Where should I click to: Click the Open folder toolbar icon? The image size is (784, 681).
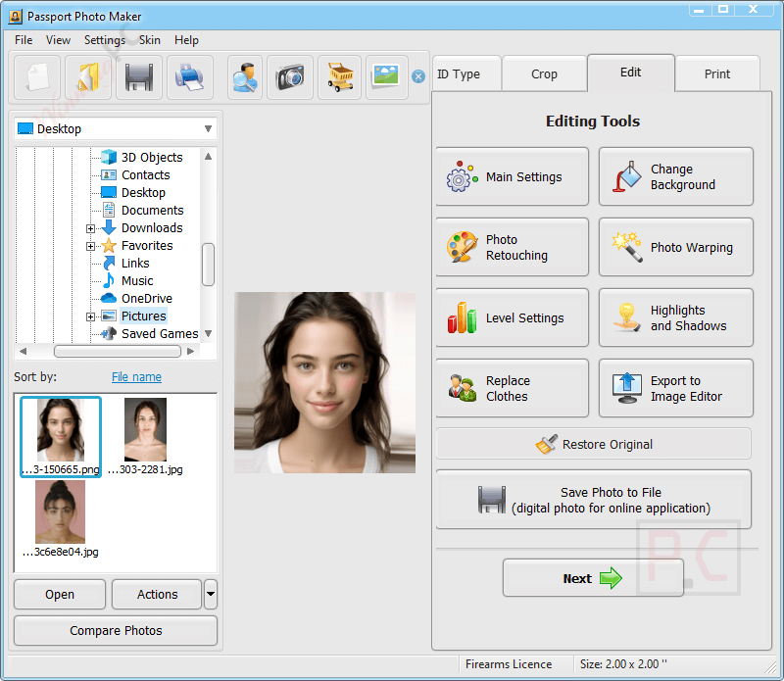[88, 77]
